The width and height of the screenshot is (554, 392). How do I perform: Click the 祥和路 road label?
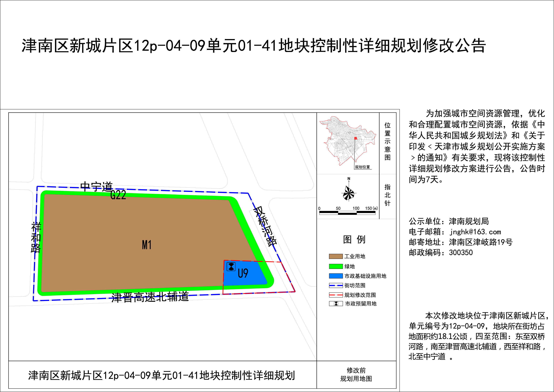[x=36, y=237]
